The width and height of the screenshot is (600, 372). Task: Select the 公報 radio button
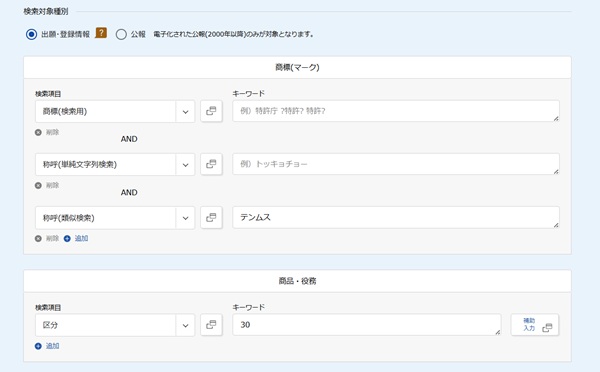click(x=121, y=34)
